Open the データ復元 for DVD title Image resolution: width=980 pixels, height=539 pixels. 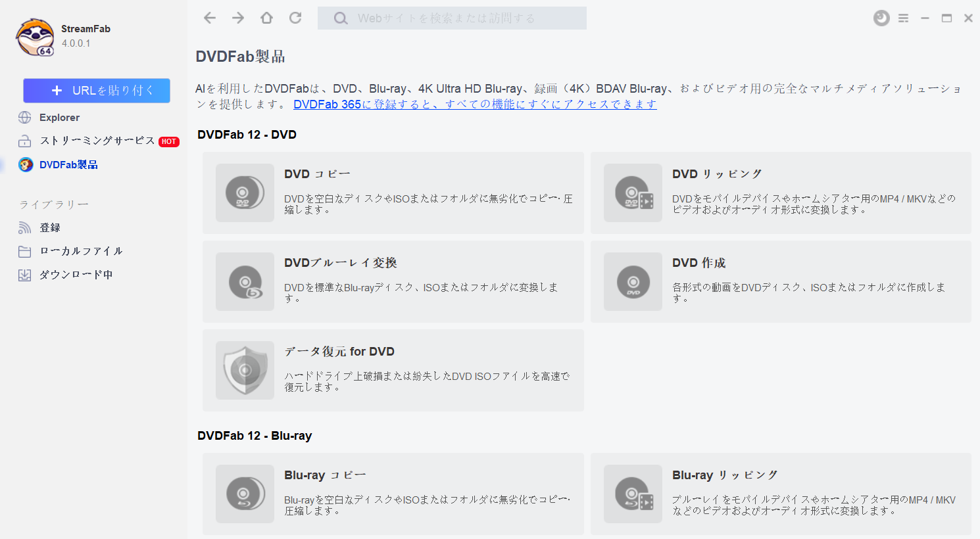339,352
